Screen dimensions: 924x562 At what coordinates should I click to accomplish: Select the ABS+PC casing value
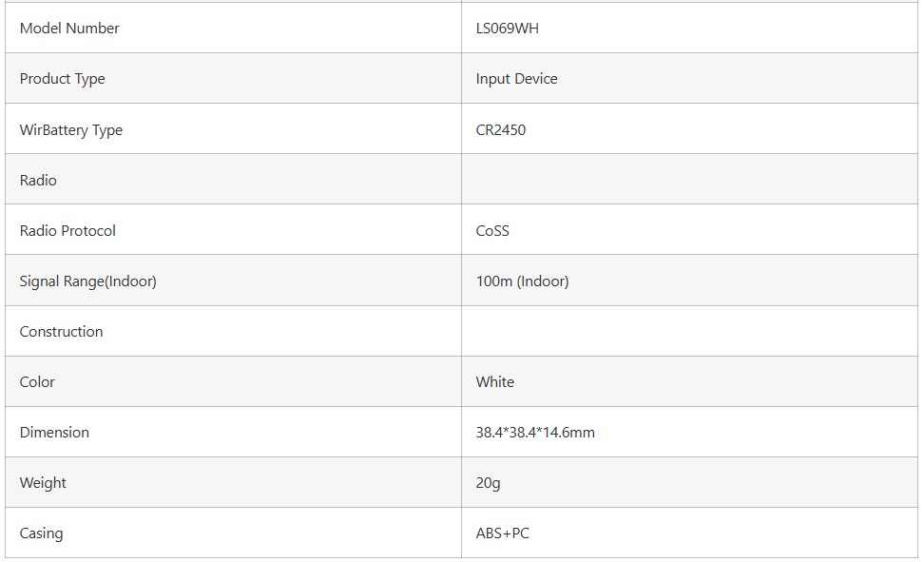(x=502, y=533)
